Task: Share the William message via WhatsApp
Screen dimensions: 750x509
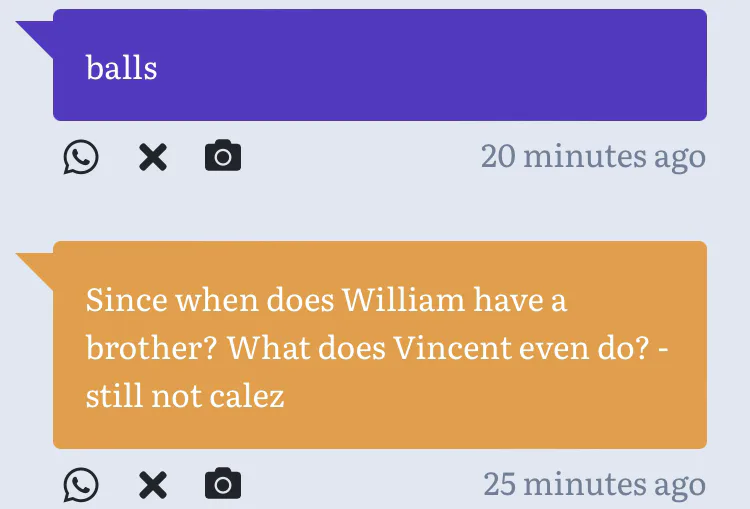Action: point(81,485)
